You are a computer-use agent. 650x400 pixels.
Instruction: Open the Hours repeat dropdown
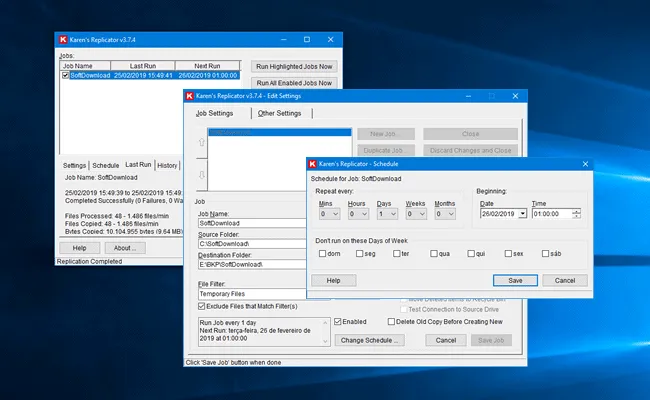[358, 214]
